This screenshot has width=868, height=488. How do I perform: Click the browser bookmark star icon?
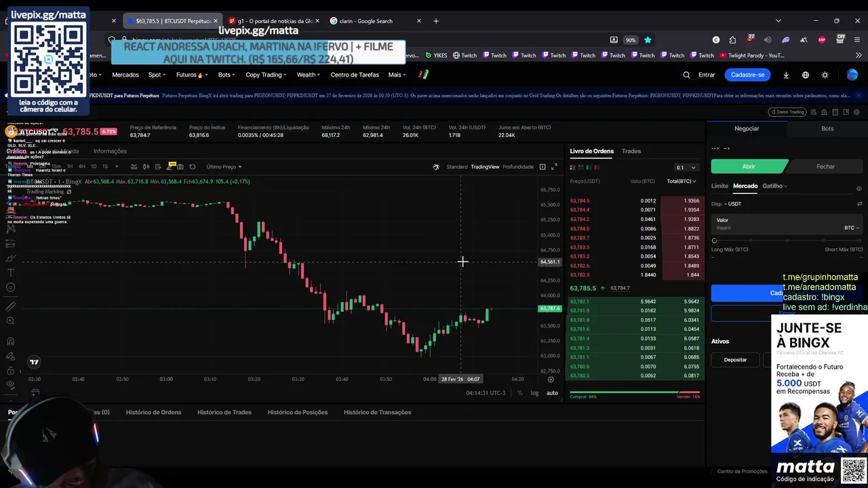coord(648,40)
